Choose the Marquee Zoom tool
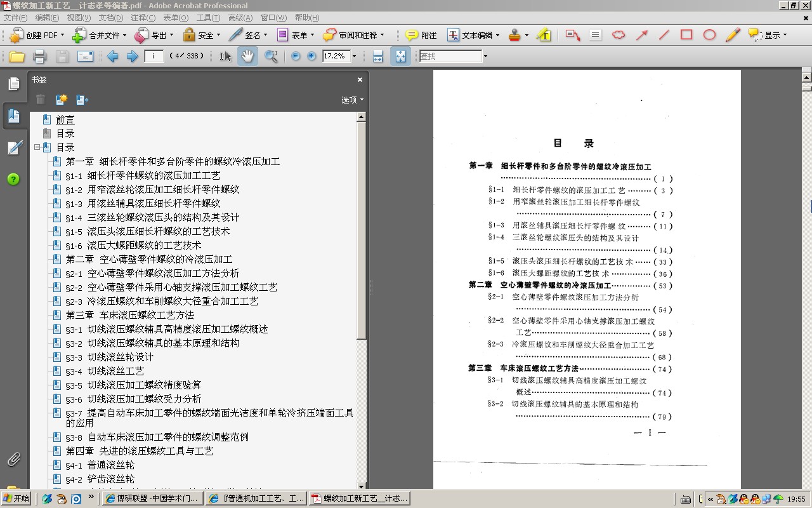Screen dimensions: 812x508 point(271,57)
